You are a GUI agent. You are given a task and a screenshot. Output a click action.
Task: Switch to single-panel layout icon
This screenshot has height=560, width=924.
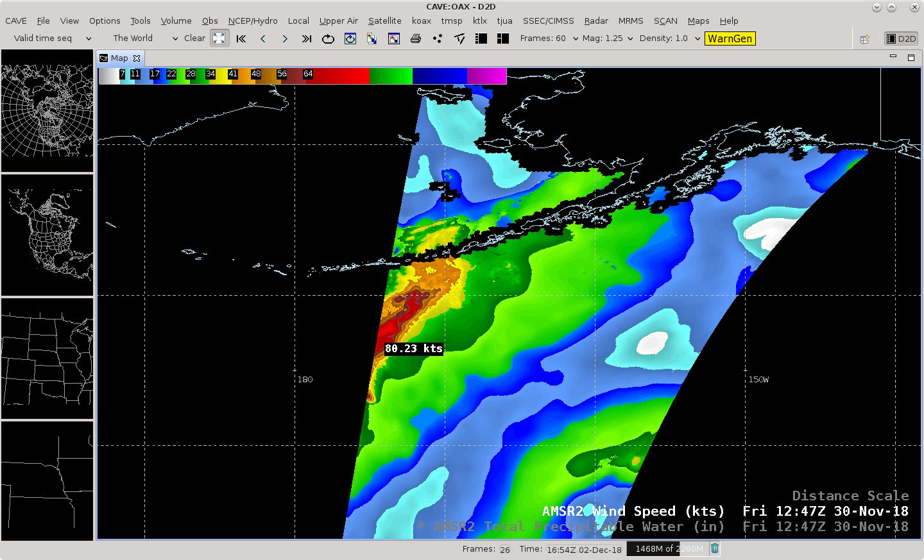(481, 38)
